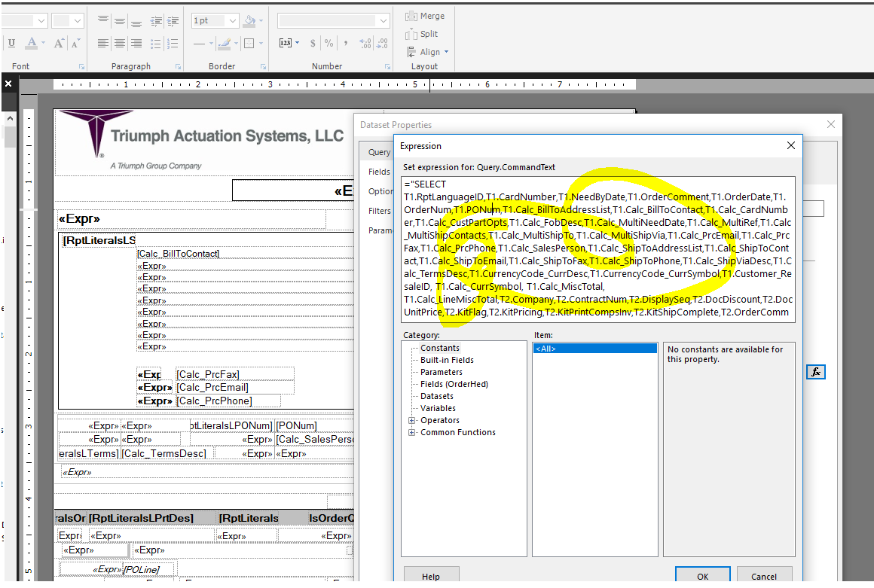Set vertical alignment to middle
Viewport: 874px width, 588px height.
point(119,20)
